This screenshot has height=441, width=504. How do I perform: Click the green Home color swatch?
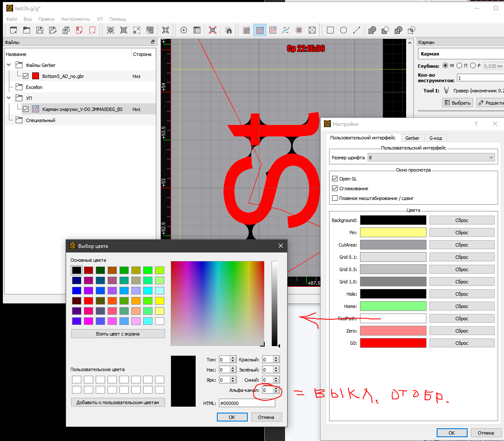coord(393,306)
